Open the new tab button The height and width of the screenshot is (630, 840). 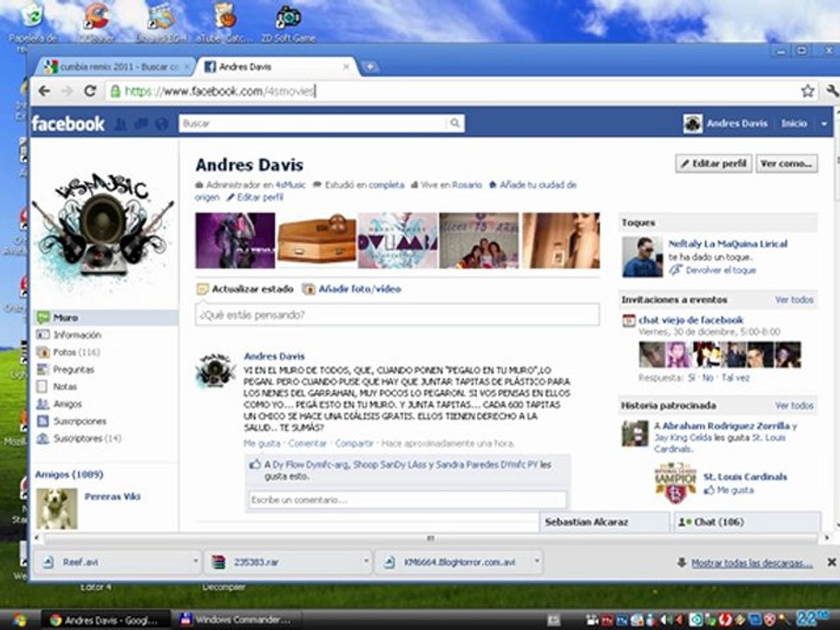click(369, 67)
